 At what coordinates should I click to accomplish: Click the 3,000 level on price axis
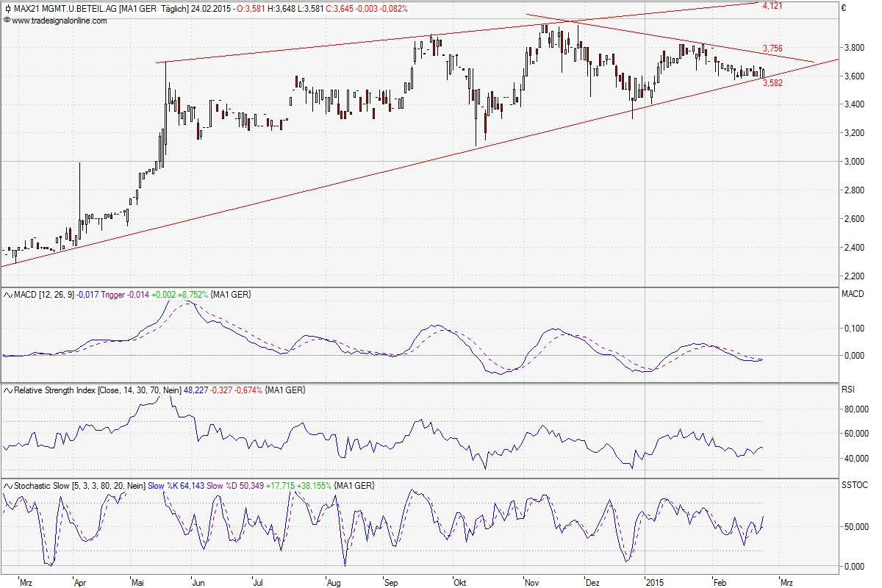[853, 162]
